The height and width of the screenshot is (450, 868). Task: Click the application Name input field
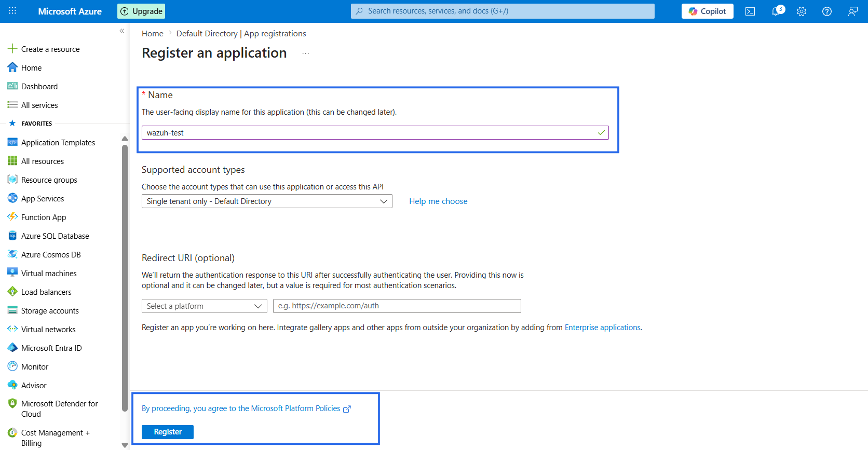pyautogui.click(x=375, y=133)
